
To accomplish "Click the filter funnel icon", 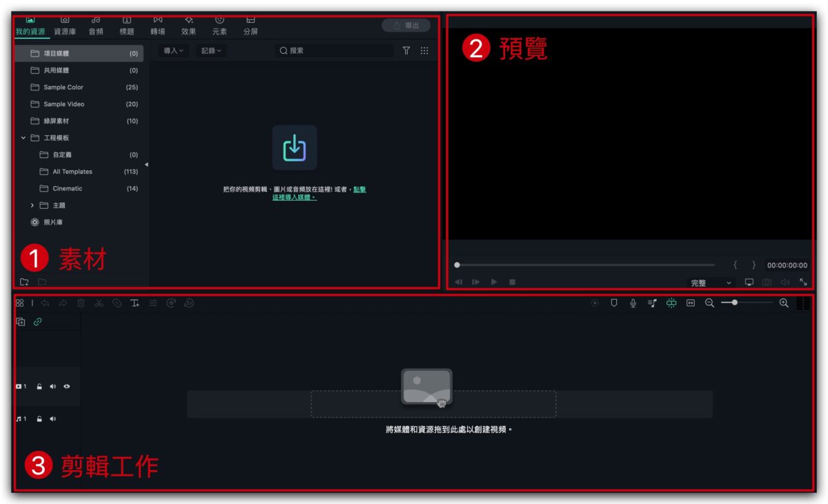I will coord(406,50).
